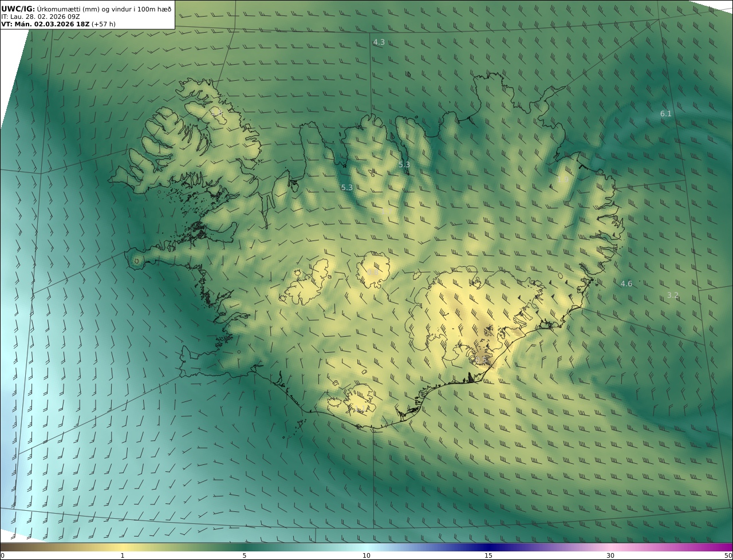
Task: Click the 5 tick label on the color scale
Action: 245,555
